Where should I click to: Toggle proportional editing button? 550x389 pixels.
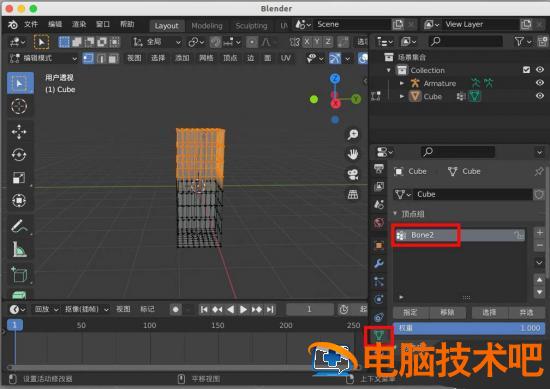coord(252,42)
